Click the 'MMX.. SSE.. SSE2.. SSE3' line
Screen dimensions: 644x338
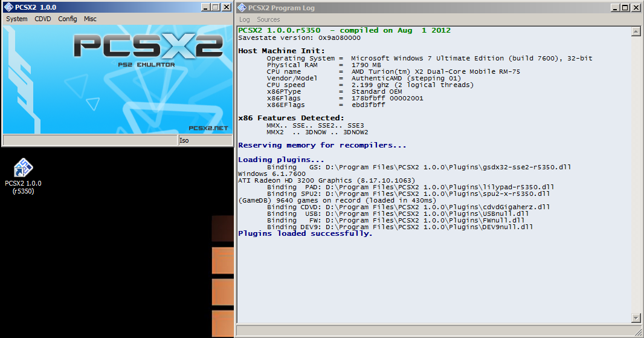coord(315,125)
